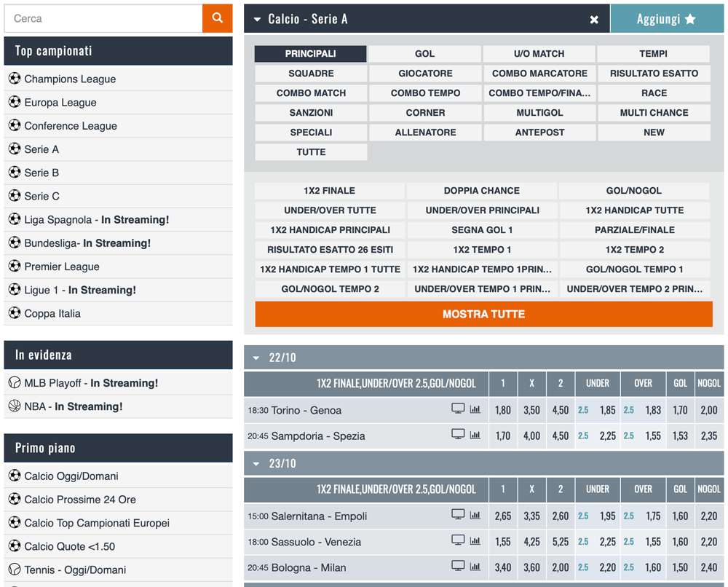The width and height of the screenshot is (728, 587).
Task: Select the 1X2 FINALE market filter
Action: pos(330,191)
